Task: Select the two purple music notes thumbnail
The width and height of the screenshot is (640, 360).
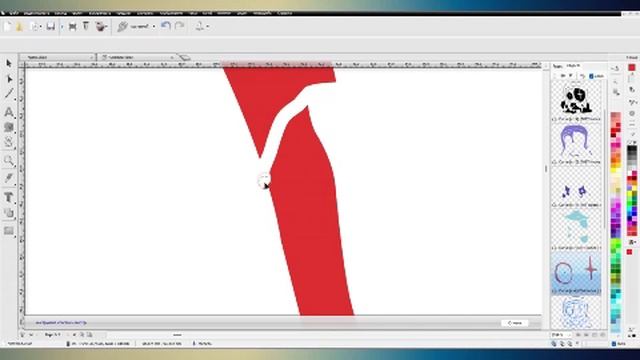Action: [x=576, y=187]
